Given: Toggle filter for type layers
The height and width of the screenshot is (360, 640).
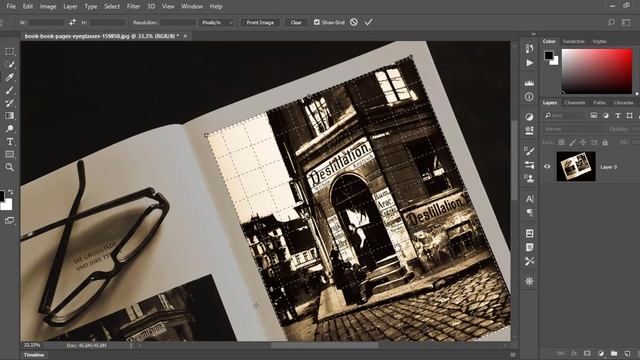Looking at the screenshot, I should pyautogui.click(x=618, y=116).
